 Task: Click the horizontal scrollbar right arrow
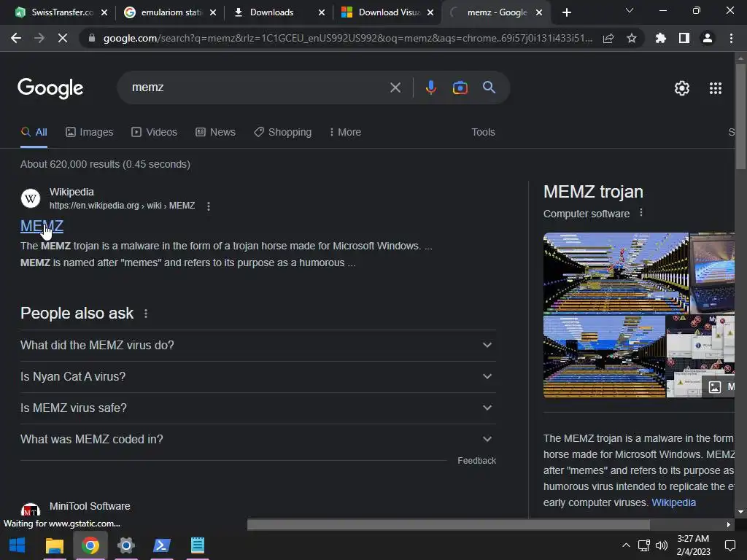[x=729, y=525]
